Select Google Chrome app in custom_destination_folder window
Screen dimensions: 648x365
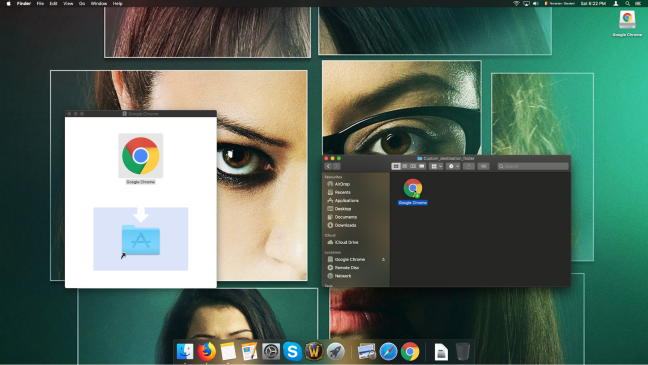pos(412,188)
